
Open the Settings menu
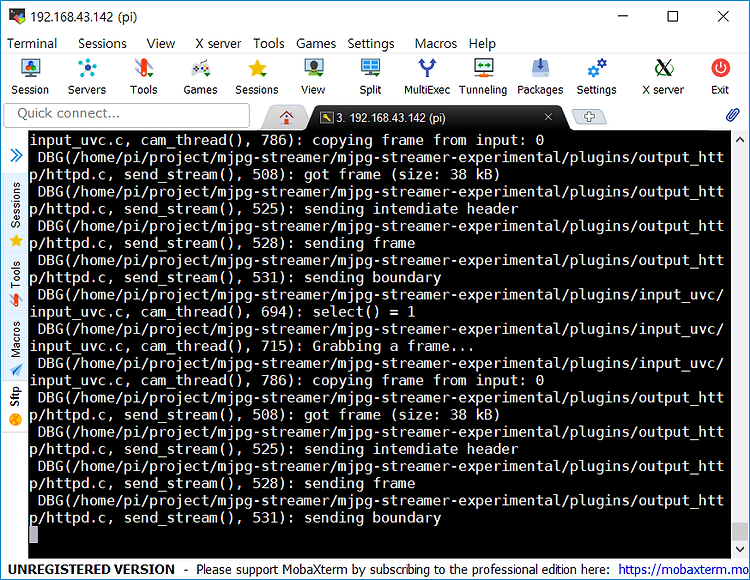point(371,44)
